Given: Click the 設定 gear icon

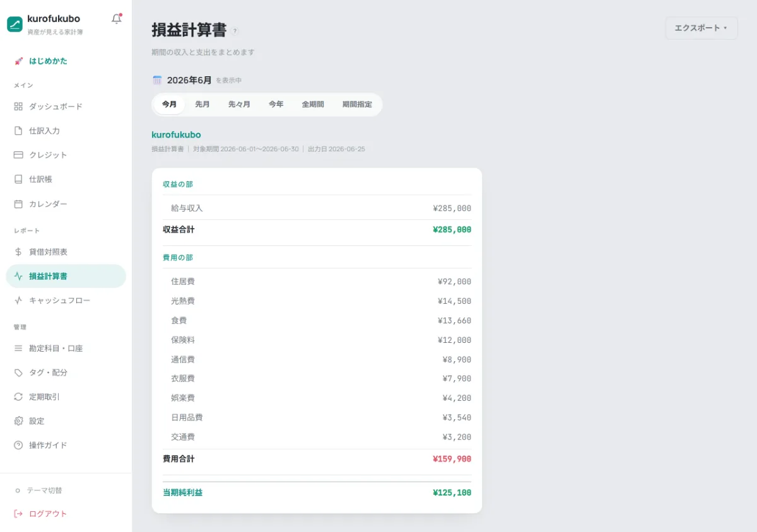Looking at the screenshot, I should (18, 421).
